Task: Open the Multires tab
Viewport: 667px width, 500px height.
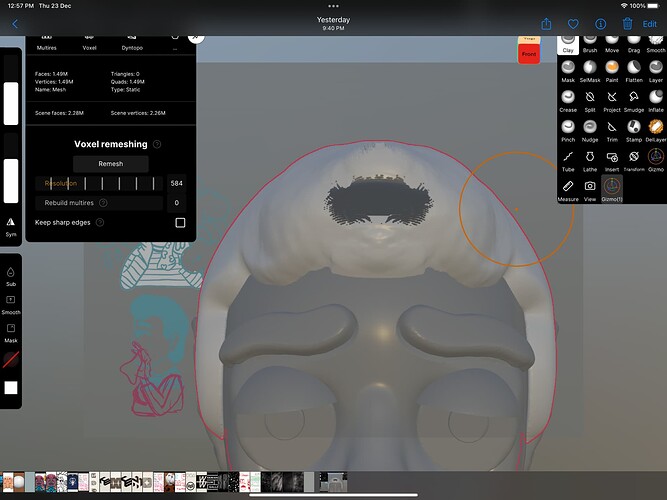Action: 46,43
